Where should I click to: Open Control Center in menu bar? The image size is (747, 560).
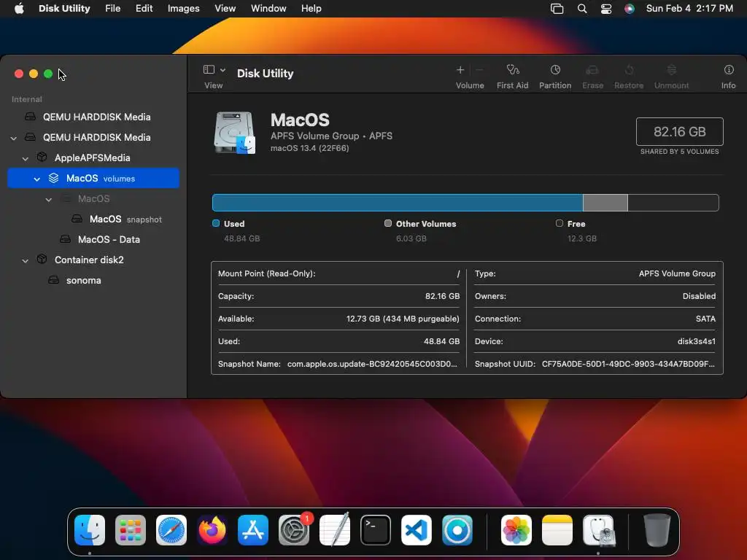pos(606,9)
